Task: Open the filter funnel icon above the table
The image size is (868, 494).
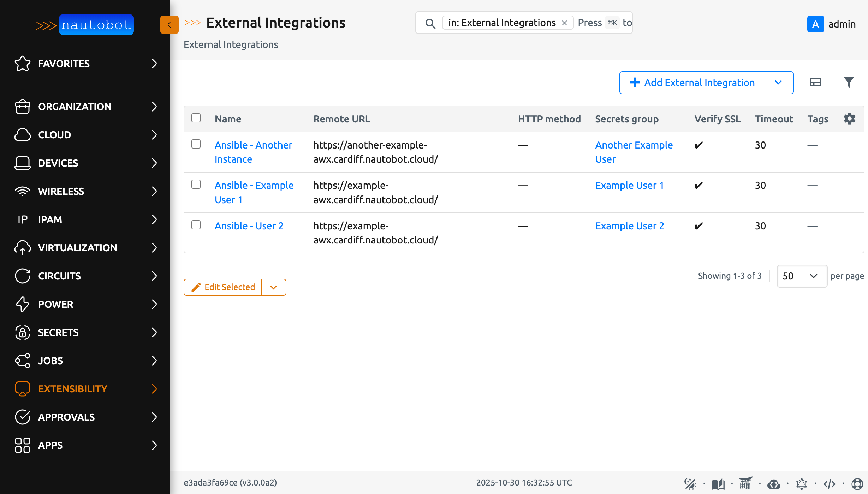Action: click(x=849, y=82)
